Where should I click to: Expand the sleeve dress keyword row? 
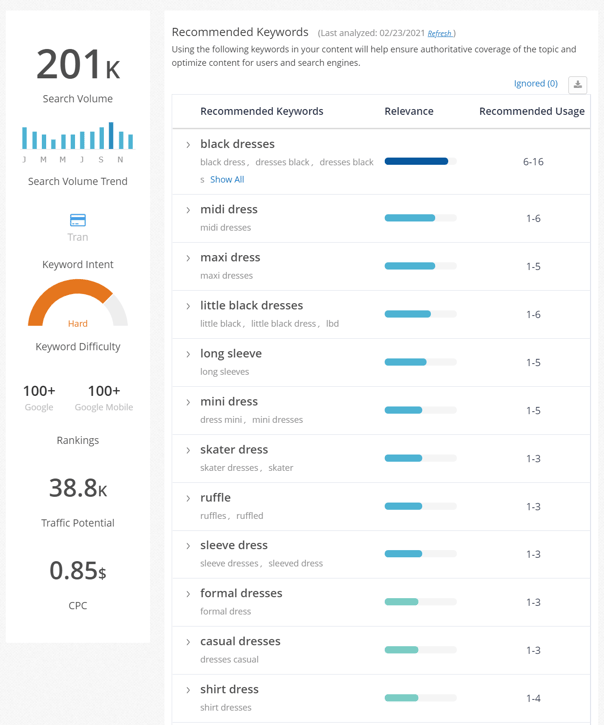pos(188,546)
